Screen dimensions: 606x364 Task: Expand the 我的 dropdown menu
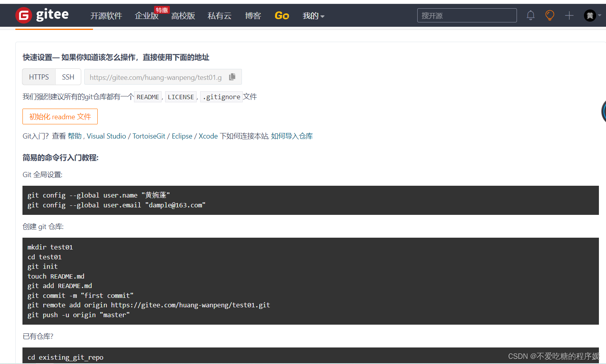point(313,16)
